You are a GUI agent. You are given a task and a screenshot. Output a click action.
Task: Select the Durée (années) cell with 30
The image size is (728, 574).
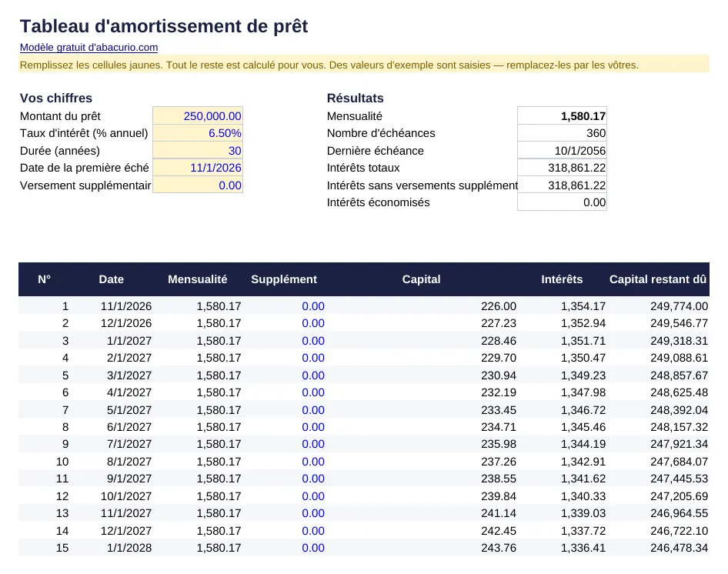click(x=198, y=151)
